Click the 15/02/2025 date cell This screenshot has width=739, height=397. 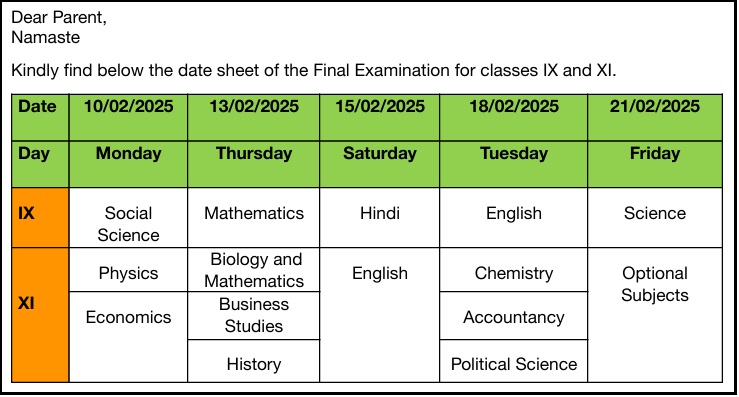pos(379,117)
